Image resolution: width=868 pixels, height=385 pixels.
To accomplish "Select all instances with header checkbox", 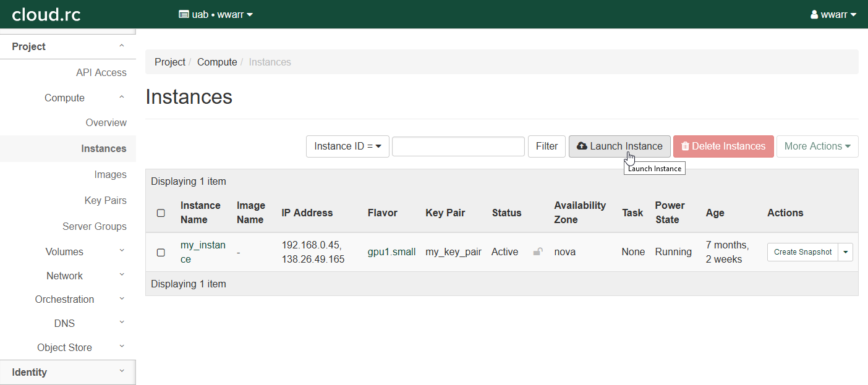I will click(x=161, y=213).
